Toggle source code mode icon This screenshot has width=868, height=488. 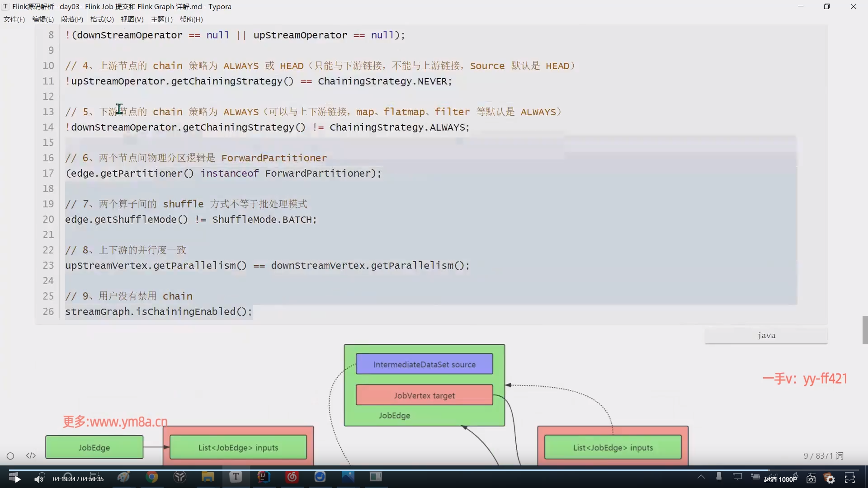pos(31,455)
